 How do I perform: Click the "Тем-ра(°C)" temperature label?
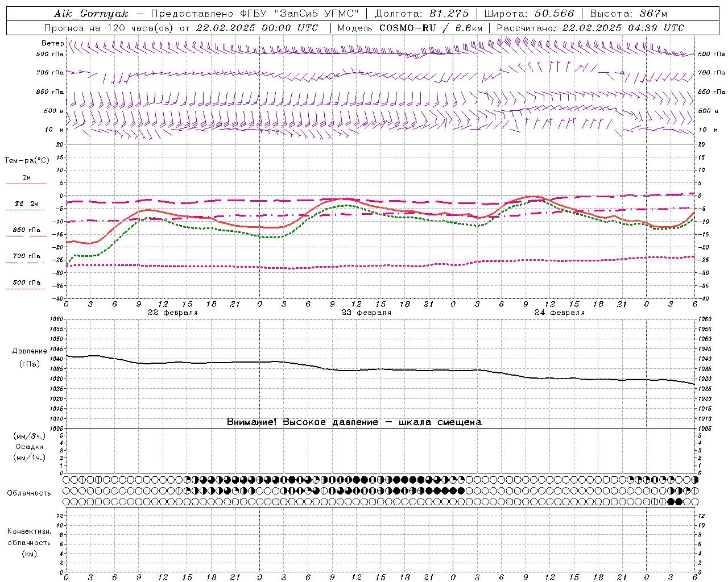[x=27, y=161]
